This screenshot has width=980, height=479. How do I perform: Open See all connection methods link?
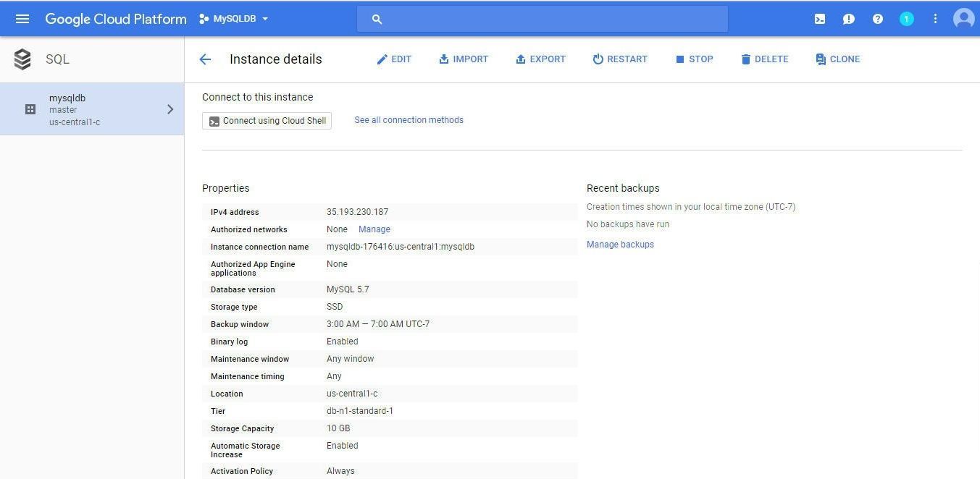click(x=409, y=120)
